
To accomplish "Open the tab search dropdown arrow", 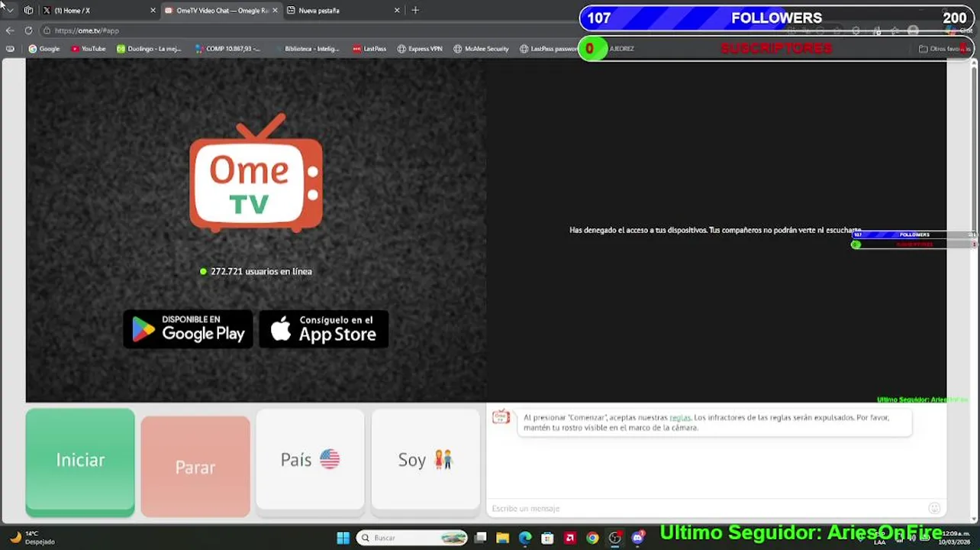I will click(x=10, y=11).
